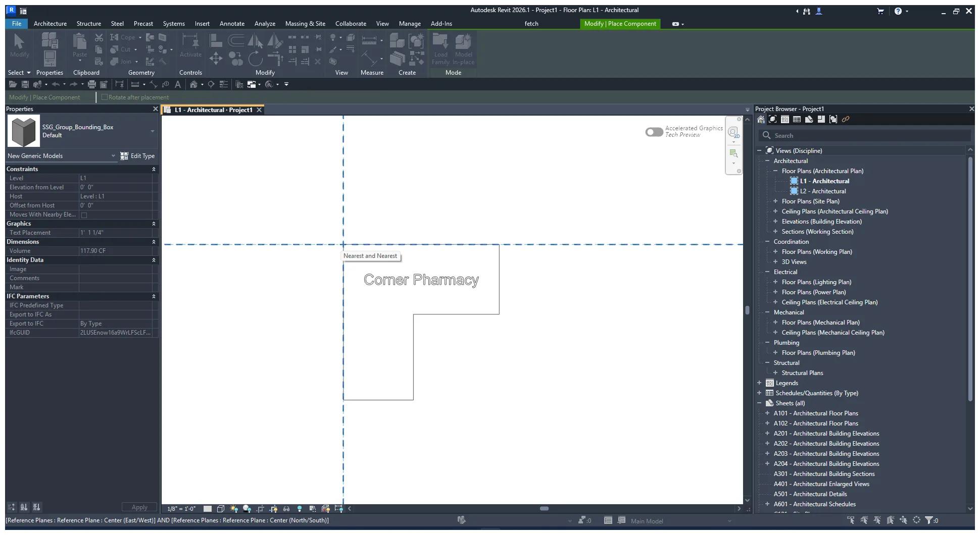Open the Default 3D View house icon
The image size is (980, 535).
(x=193, y=84)
